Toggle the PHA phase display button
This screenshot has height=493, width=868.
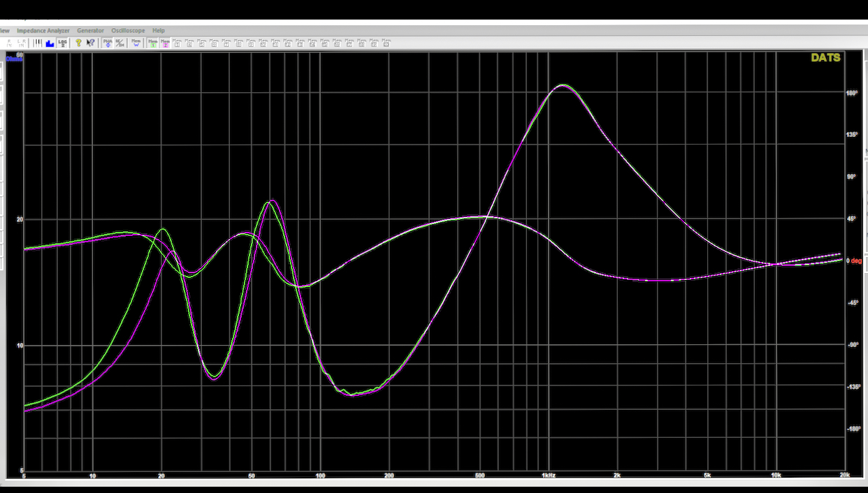[x=108, y=43]
